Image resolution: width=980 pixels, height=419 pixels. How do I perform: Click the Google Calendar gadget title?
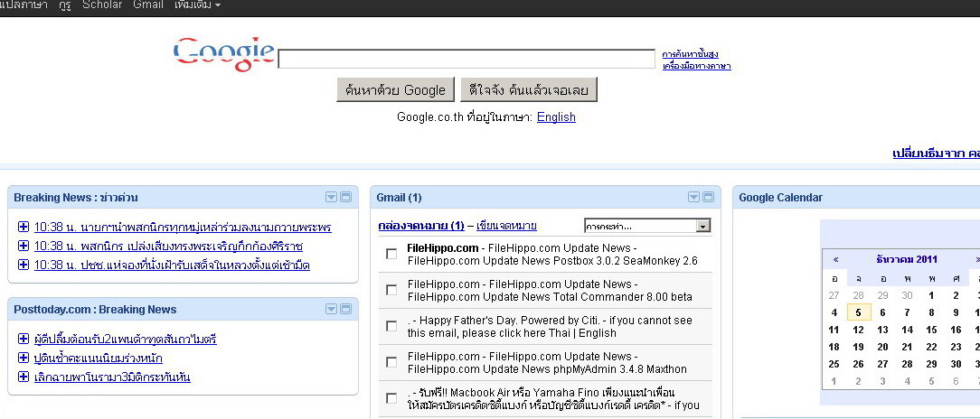780,198
